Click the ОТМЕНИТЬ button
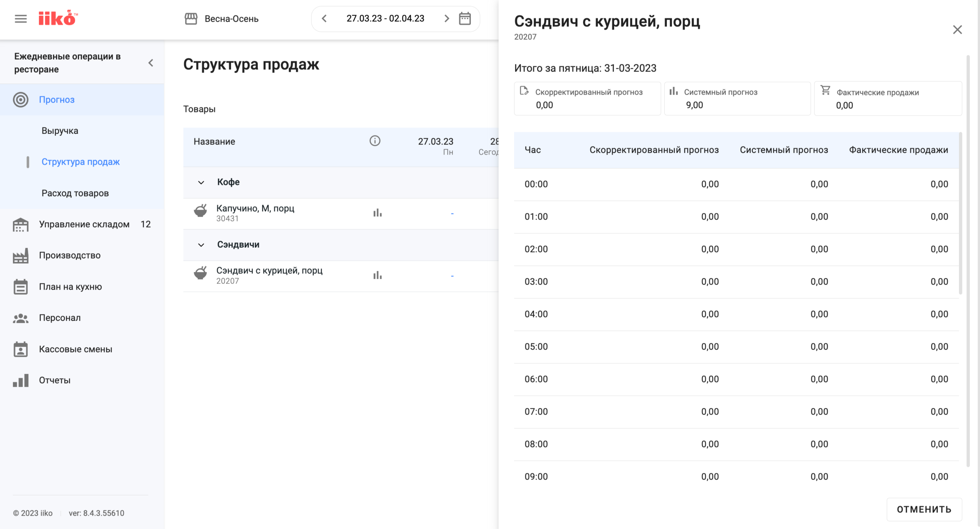 click(924, 510)
